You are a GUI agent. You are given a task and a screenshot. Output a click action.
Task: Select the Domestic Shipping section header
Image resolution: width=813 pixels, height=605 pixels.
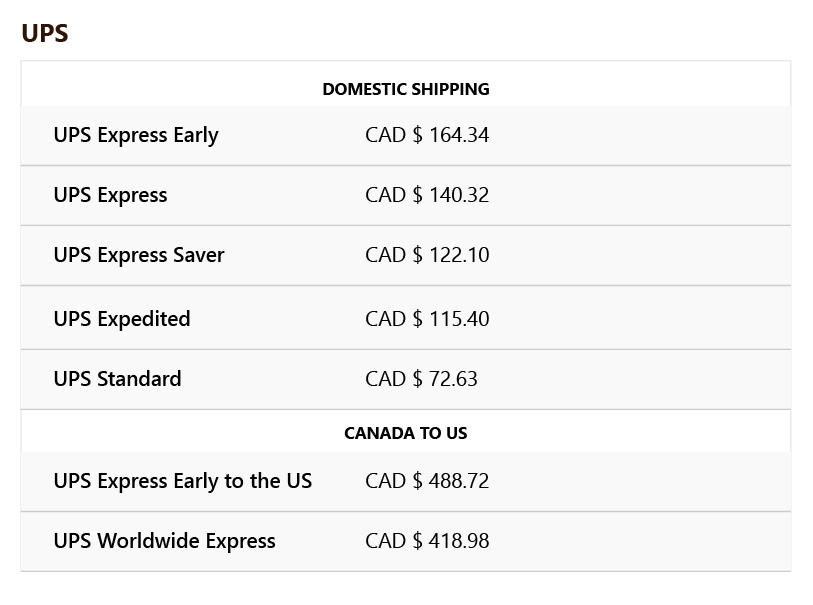coord(406,89)
